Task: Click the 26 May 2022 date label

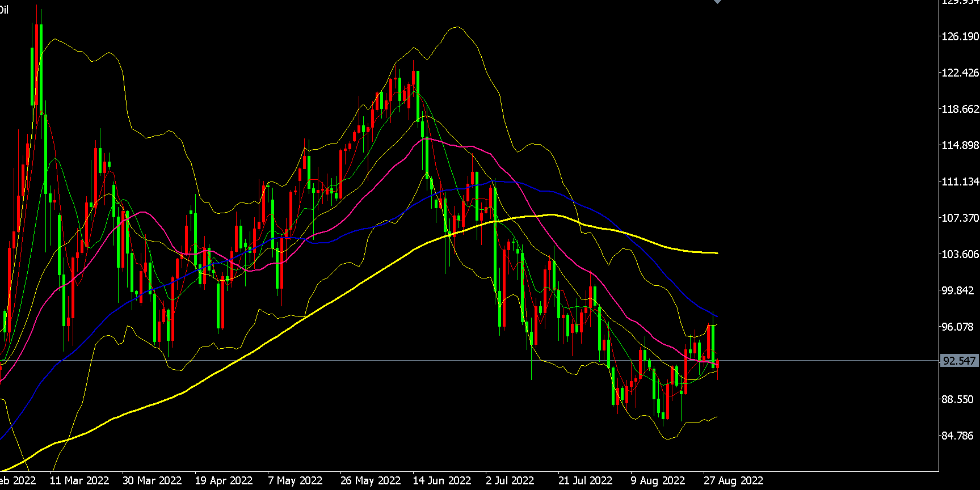Action: tap(371, 480)
